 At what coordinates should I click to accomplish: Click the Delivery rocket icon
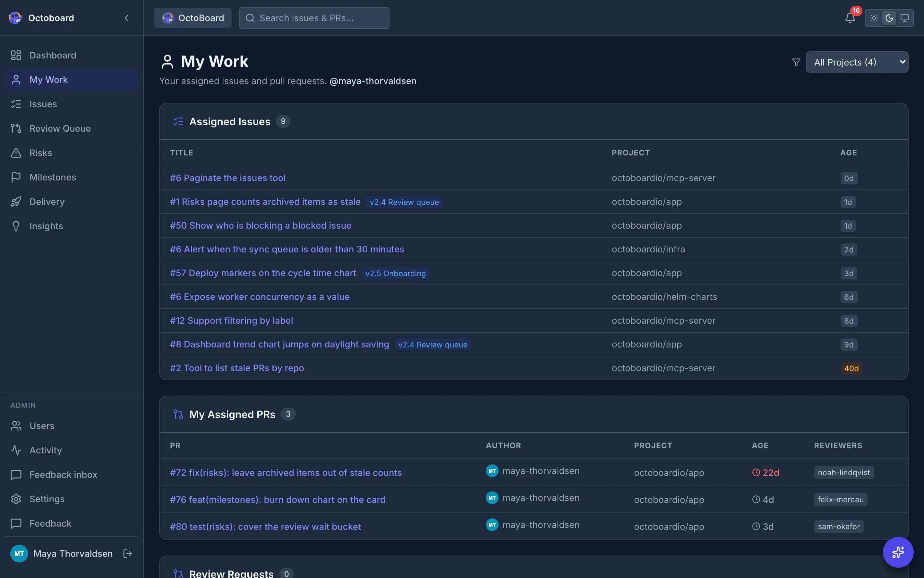coord(16,202)
